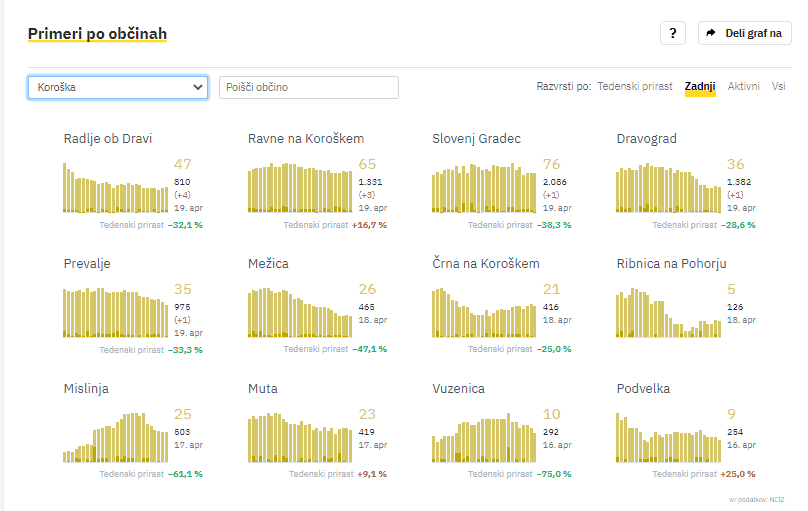Select the 'Vsi' sort option
The width and height of the screenshot is (808, 511).
click(x=778, y=87)
